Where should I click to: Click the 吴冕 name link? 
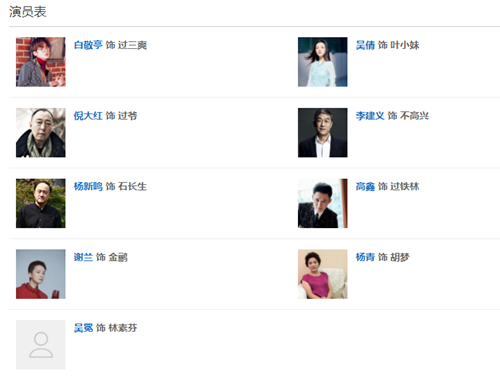coord(83,328)
